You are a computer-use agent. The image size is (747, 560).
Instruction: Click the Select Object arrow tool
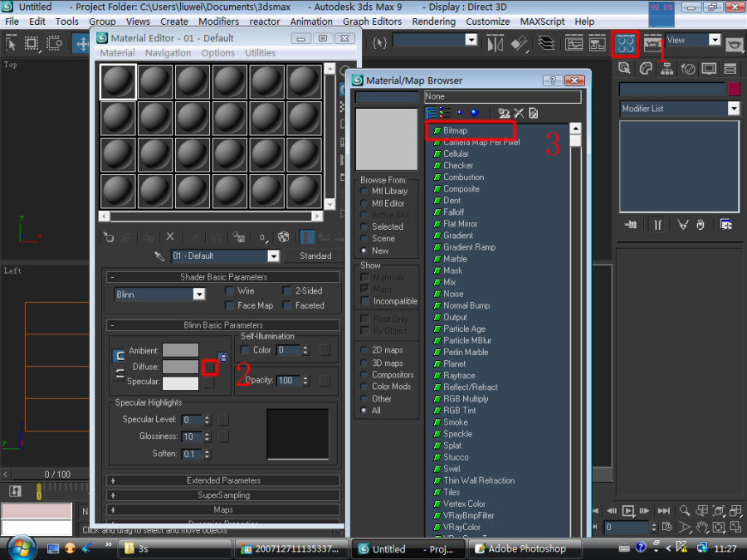[11, 44]
